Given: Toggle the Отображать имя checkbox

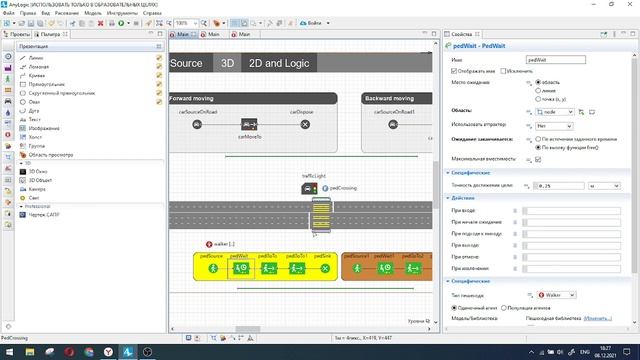Looking at the screenshot, I should pos(454,71).
